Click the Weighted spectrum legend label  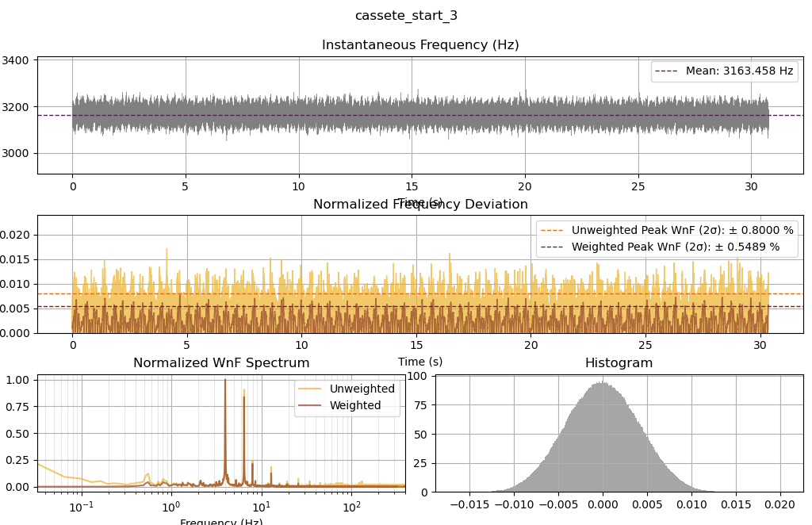(x=355, y=405)
